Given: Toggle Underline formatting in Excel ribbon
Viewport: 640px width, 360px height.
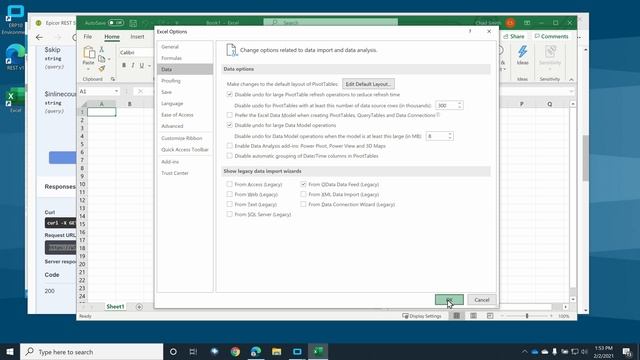Looking at the screenshot, I should point(142,65).
